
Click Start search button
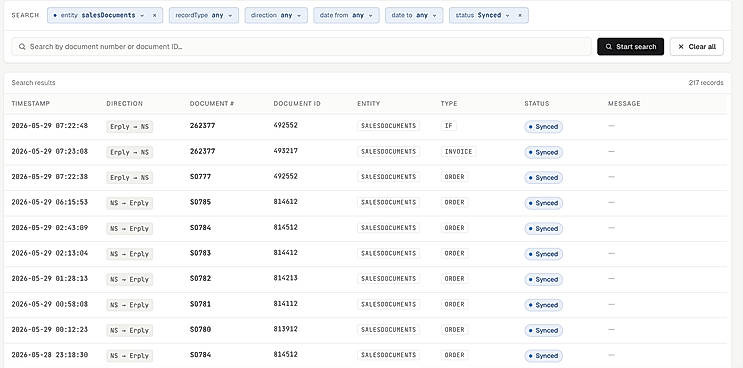click(x=630, y=46)
